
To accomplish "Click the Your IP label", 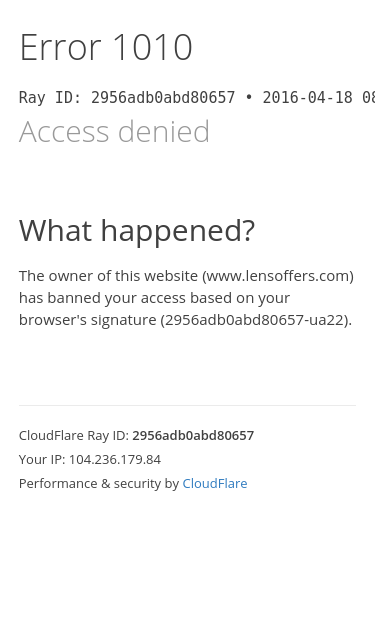I will tap(42, 459).
